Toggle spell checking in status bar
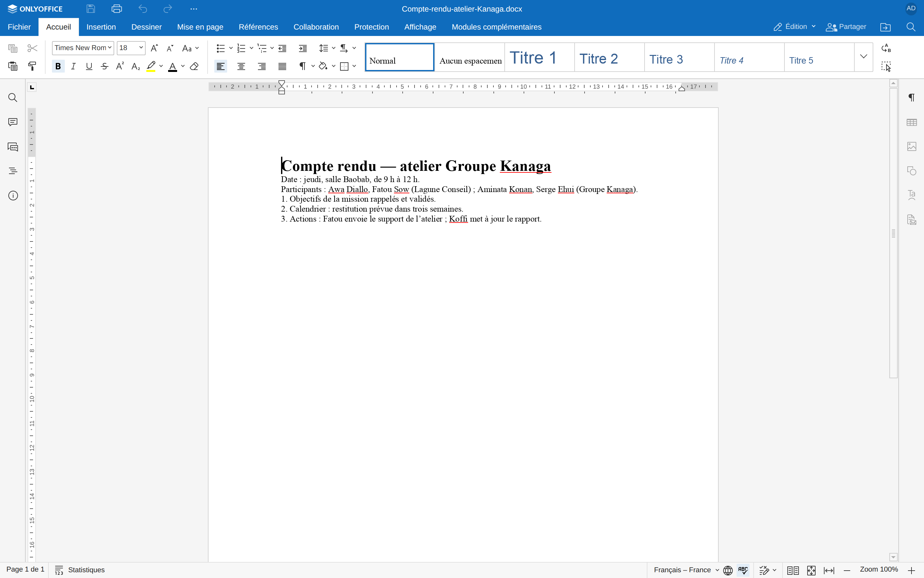This screenshot has width=924, height=578. [743, 570]
